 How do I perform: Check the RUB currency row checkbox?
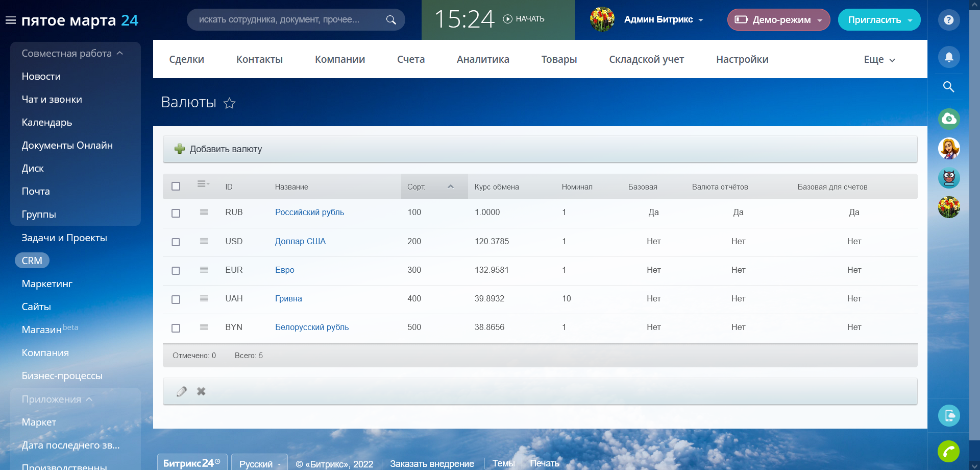coord(176,213)
